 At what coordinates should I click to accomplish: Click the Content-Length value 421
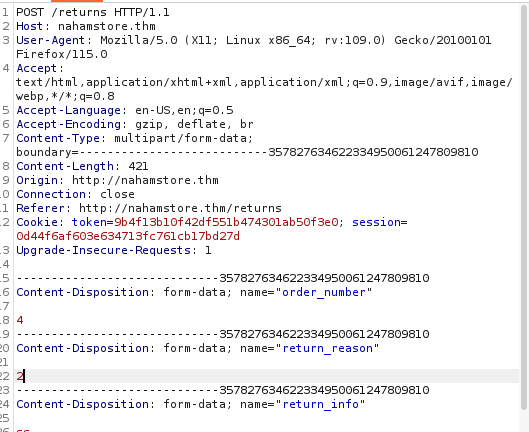[x=138, y=166]
